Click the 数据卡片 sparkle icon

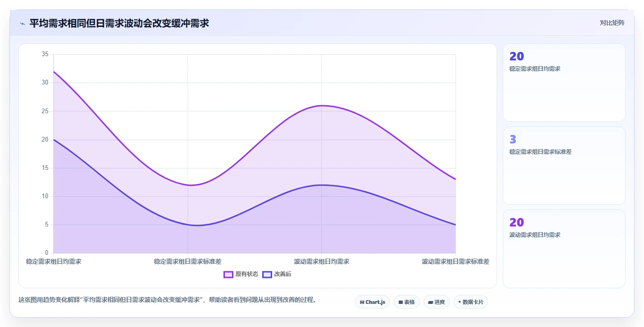point(460,302)
